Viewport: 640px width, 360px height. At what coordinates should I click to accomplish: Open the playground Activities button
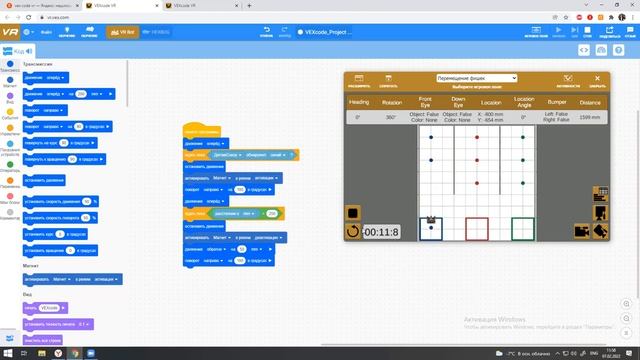click(568, 80)
